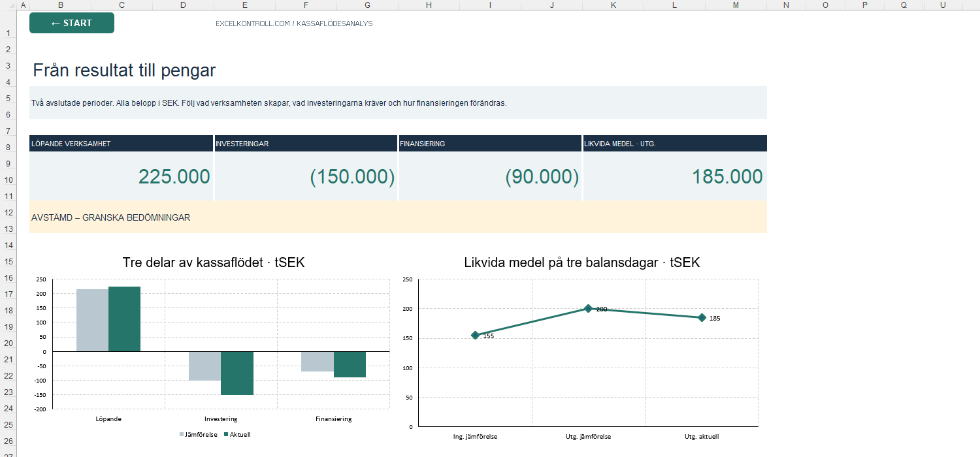Select column B header
Screen dimensions: 980x457
tap(60, 5)
